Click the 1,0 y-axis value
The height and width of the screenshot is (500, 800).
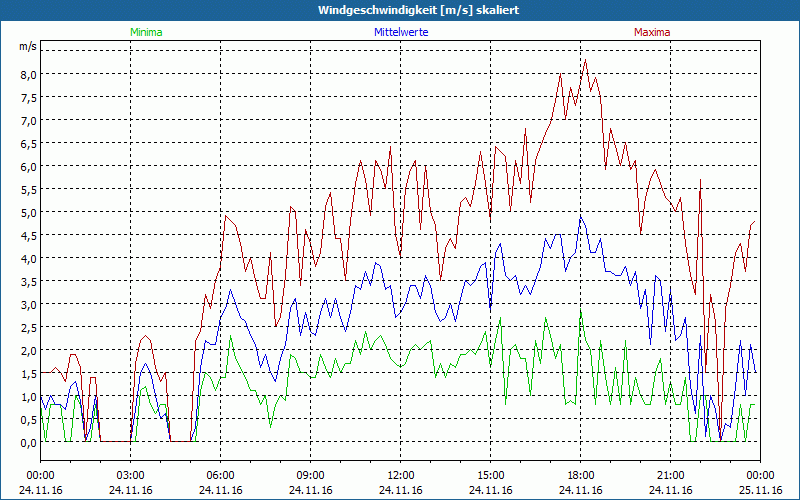(x=29, y=397)
